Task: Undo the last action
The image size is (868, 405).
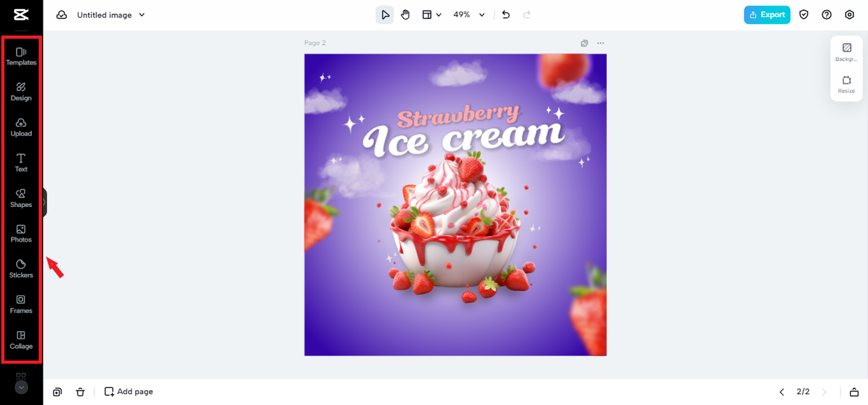Action: tap(506, 15)
